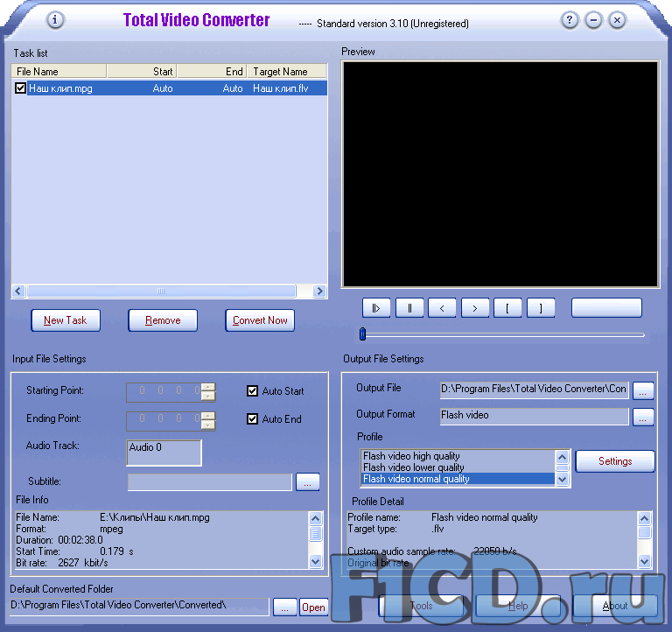The image size is (672, 632).
Task: Click the blank button beside the ] button
Action: (606, 308)
